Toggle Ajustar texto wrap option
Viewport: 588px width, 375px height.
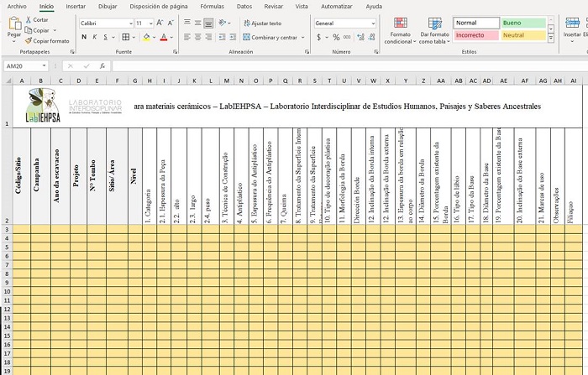pyautogui.click(x=261, y=23)
